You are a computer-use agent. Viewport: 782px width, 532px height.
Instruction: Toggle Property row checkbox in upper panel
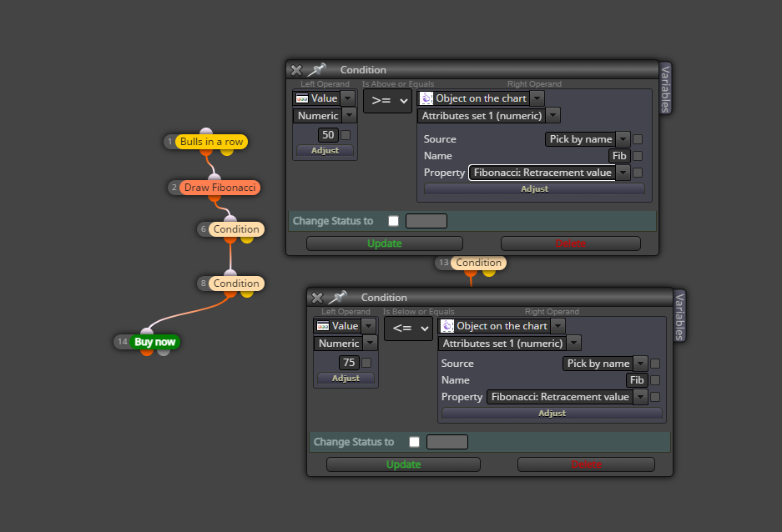click(638, 173)
